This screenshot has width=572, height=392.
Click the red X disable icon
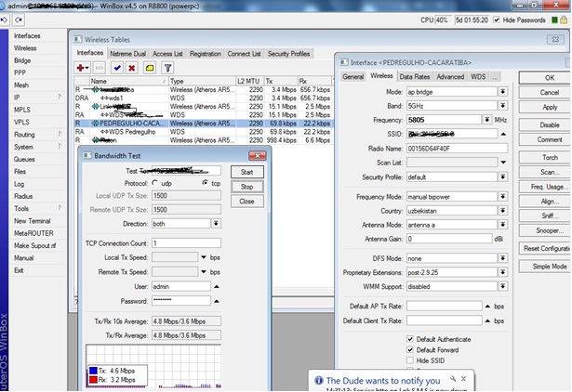132,68
